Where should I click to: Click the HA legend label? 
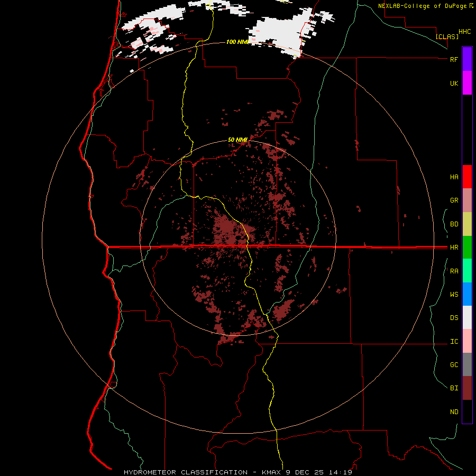coord(454,177)
